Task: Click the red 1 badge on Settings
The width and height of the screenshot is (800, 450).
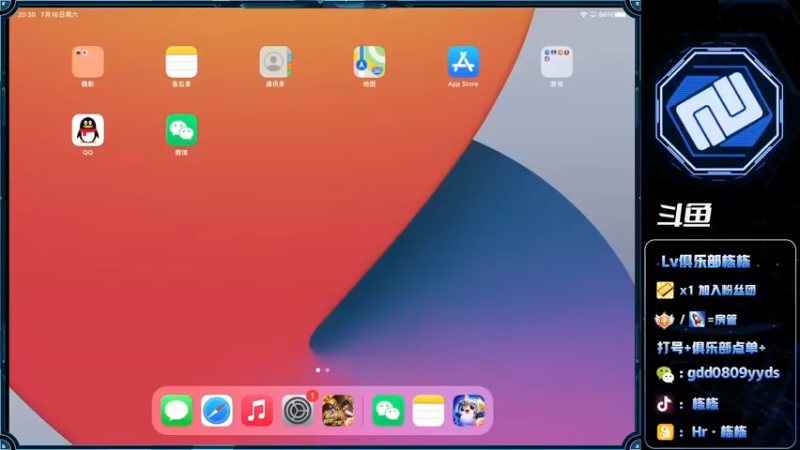Action: pyautogui.click(x=312, y=396)
